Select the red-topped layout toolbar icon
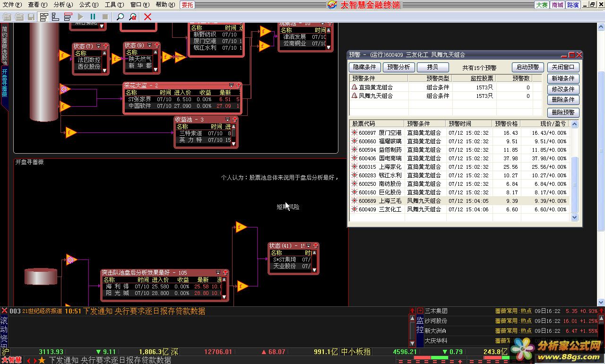Viewport: 605px width, 364px height. click(x=68, y=17)
